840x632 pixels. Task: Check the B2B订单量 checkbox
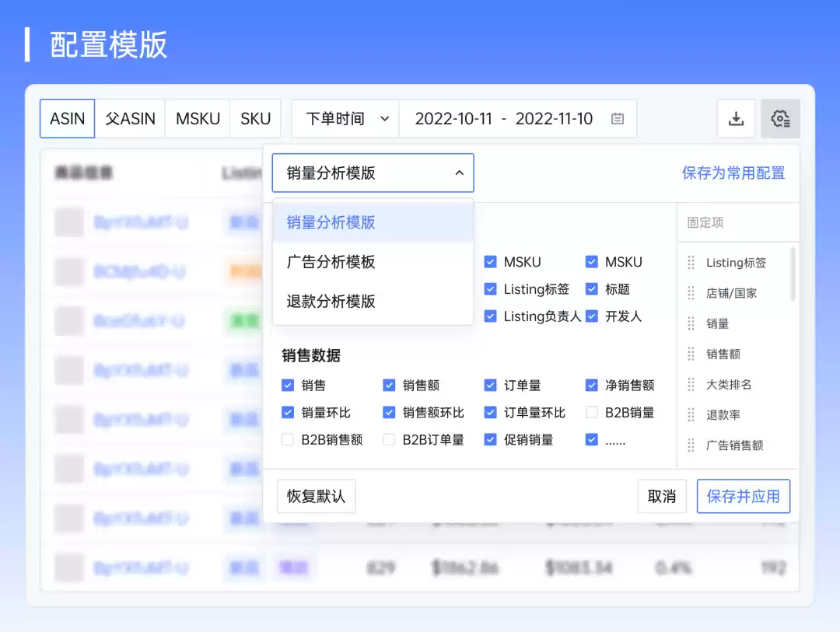click(389, 439)
